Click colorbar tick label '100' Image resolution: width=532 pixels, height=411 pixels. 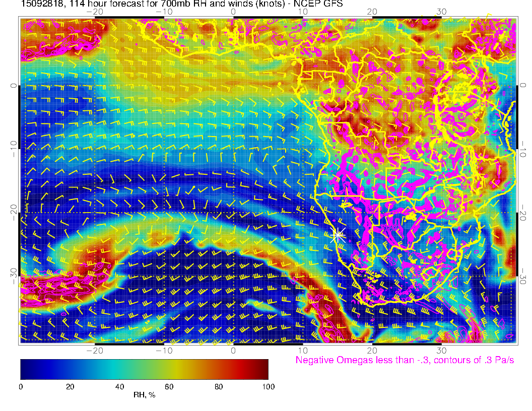(269, 387)
